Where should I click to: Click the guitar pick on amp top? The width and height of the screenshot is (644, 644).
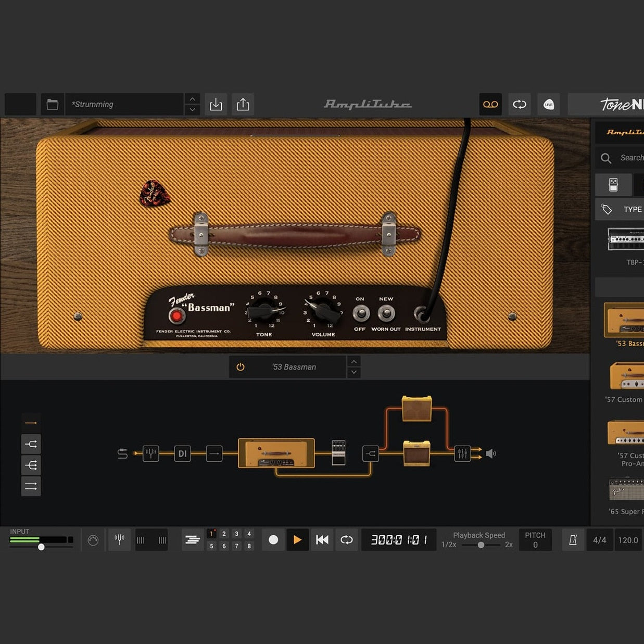(155, 194)
